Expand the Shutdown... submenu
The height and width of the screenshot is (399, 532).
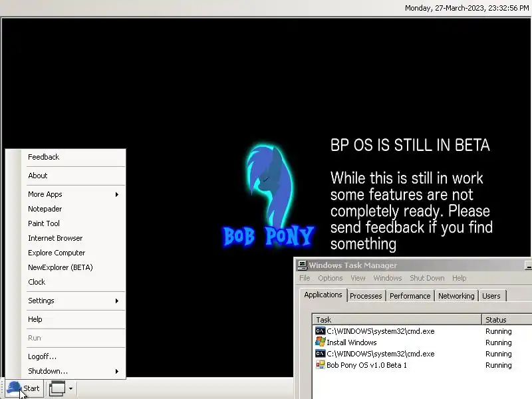point(74,371)
